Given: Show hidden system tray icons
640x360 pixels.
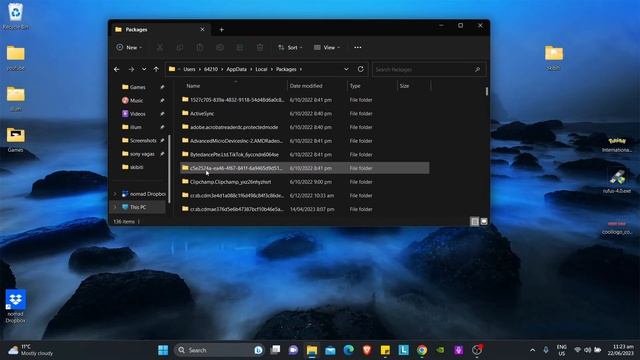Looking at the screenshot, I should (x=532, y=350).
